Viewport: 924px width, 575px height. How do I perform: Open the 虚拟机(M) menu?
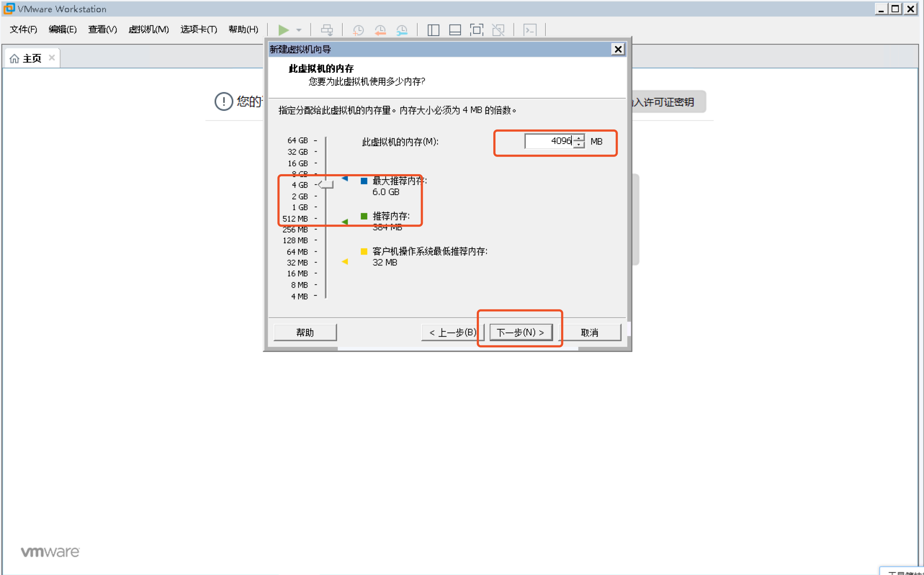pos(148,29)
